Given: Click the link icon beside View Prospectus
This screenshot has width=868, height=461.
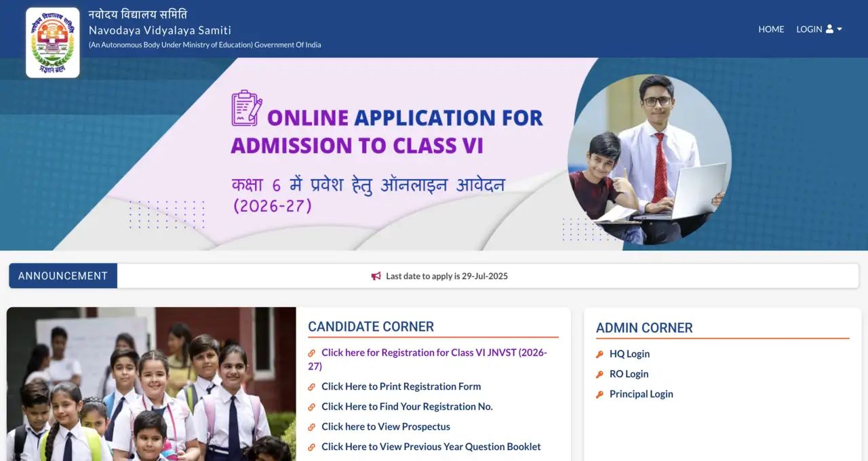Looking at the screenshot, I should coord(312,427).
